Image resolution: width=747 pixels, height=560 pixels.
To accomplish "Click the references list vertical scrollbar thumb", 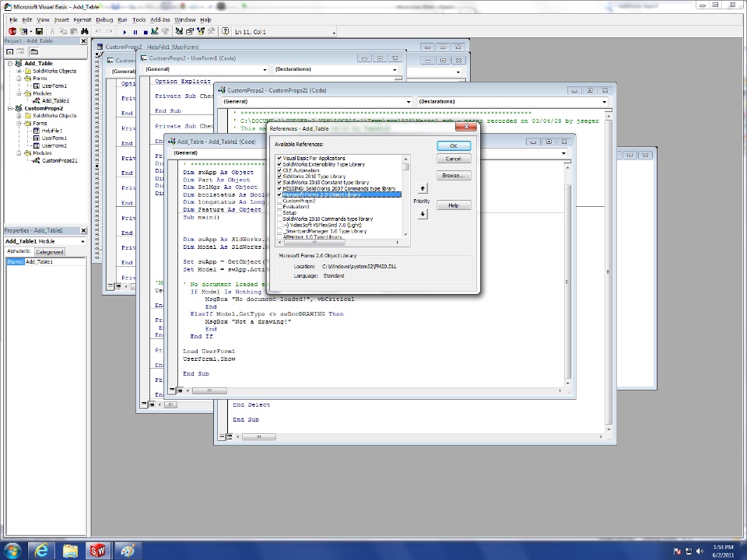I will click(405, 166).
